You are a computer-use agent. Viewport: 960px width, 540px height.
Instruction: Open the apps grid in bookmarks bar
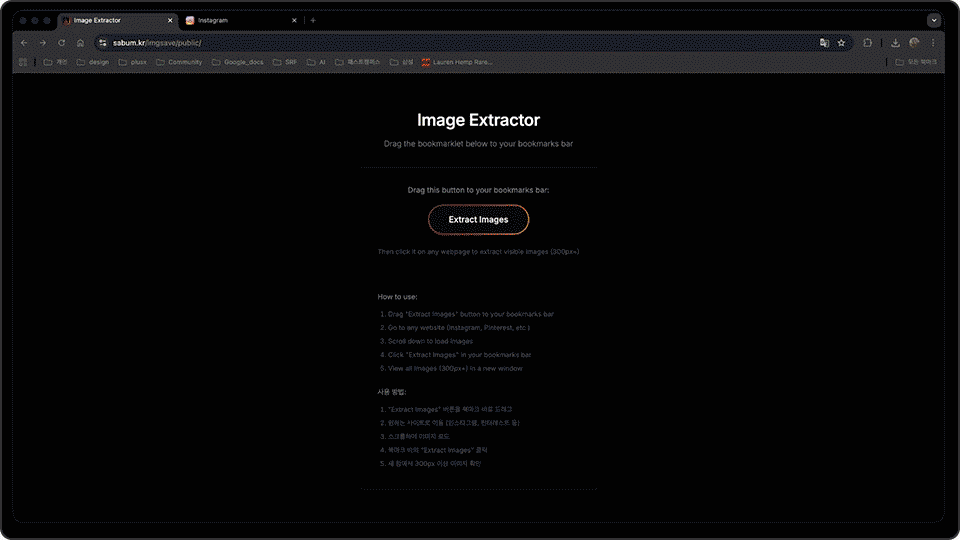[23, 62]
